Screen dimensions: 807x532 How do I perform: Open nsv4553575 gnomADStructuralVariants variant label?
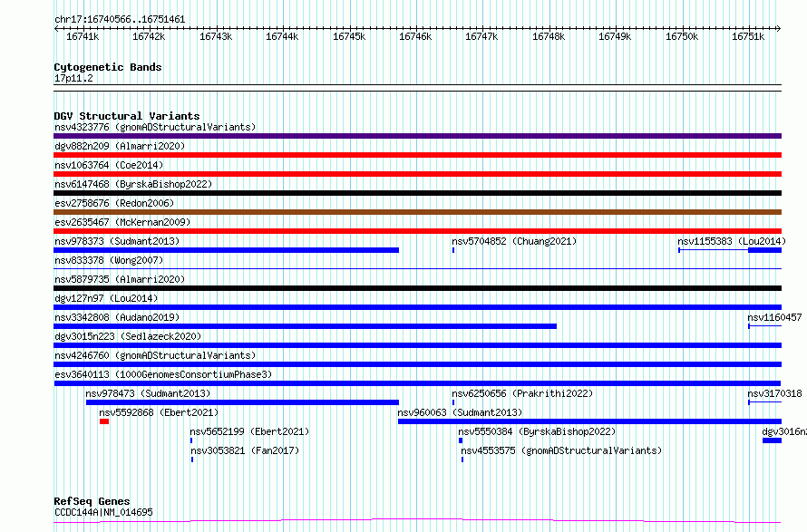click(561, 450)
